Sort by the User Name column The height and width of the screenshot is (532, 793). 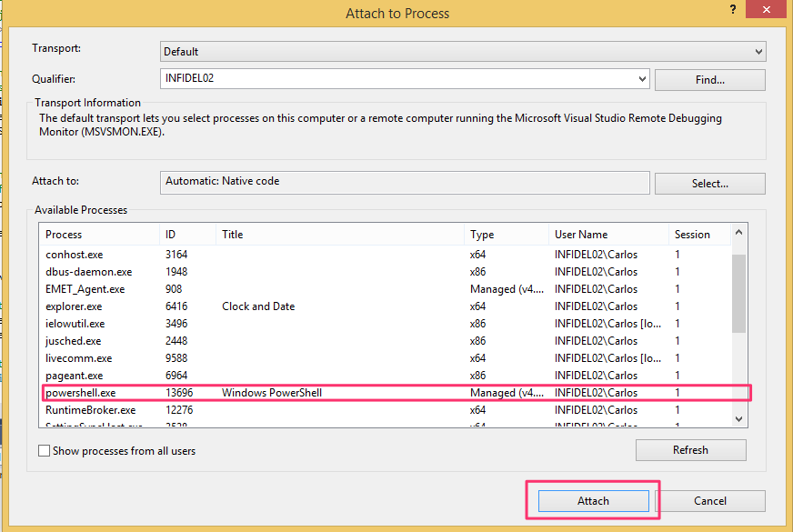click(607, 235)
